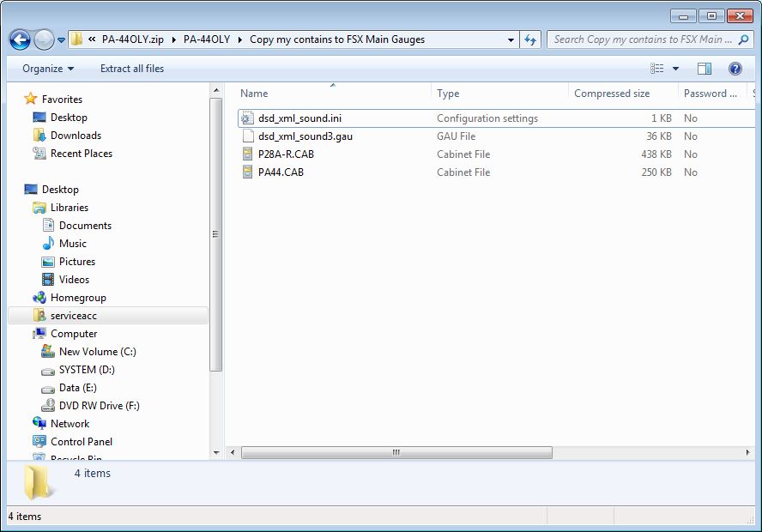
Task: Open the Change your view dropdown arrow
Action: point(675,69)
